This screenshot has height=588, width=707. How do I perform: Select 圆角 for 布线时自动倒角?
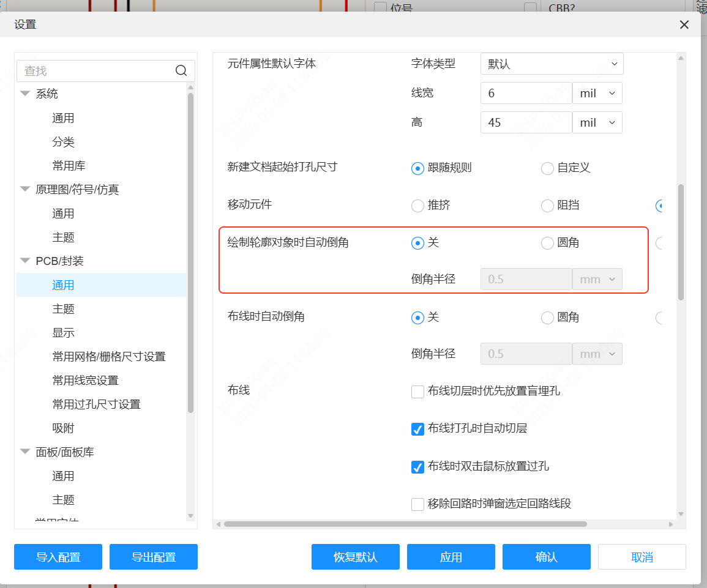(x=547, y=318)
